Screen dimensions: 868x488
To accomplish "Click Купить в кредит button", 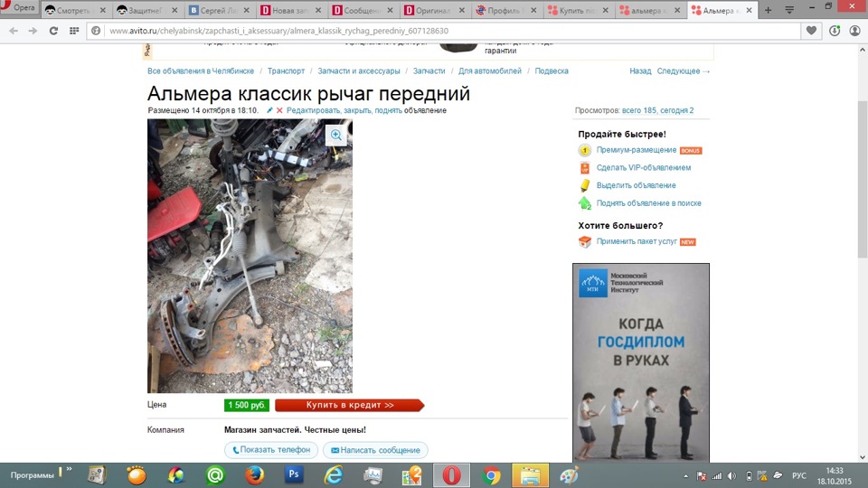I will click(x=350, y=405).
